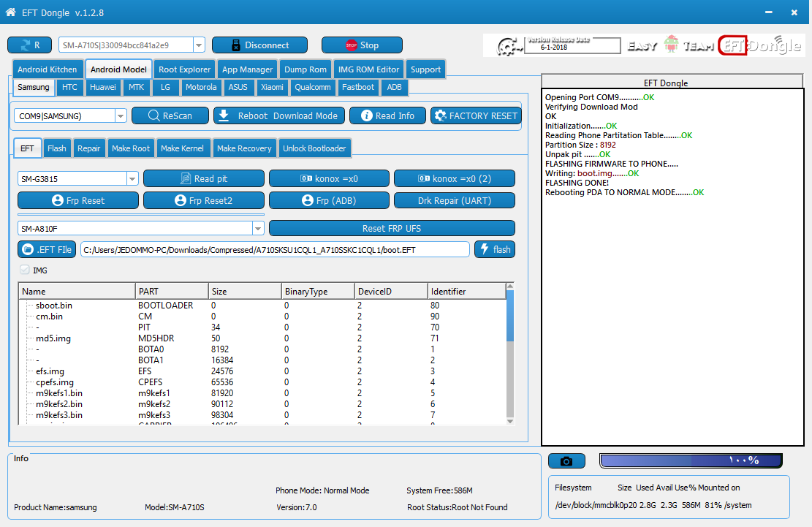
Task: Open the Unlock Bootloader tab
Action: [x=314, y=148]
